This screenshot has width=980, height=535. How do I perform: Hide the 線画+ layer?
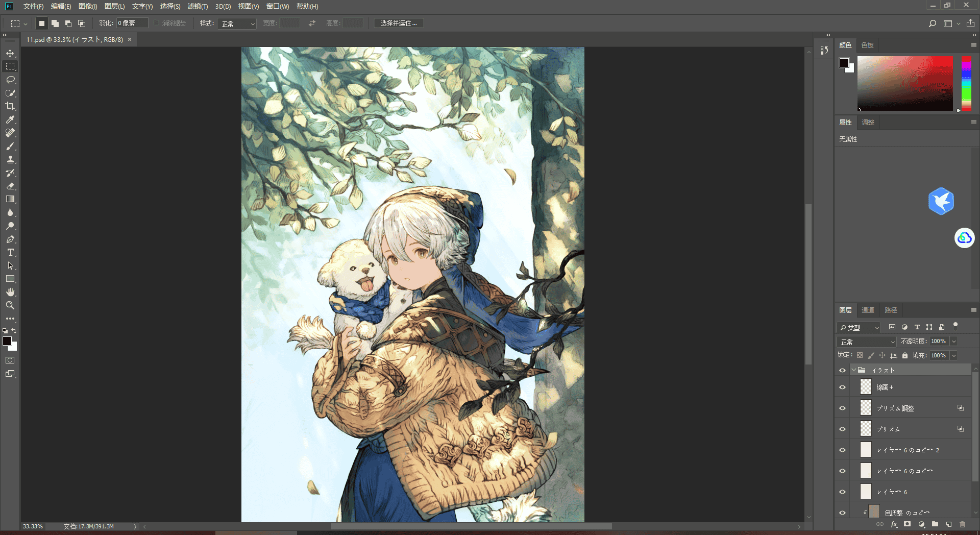(843, 387)
